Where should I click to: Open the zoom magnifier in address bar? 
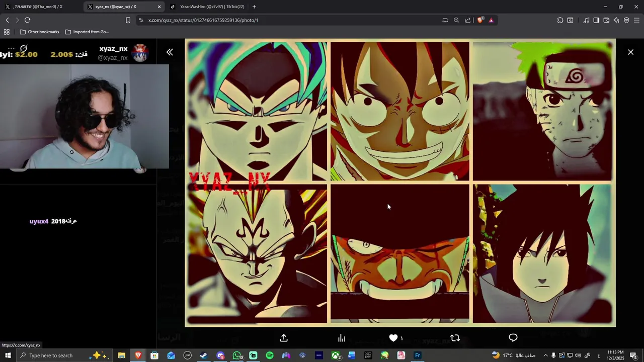pos(456,20)
